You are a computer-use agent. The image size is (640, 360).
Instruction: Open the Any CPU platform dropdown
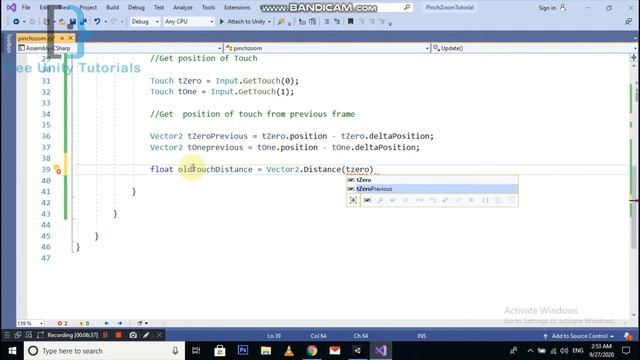[x=189, y=22]
